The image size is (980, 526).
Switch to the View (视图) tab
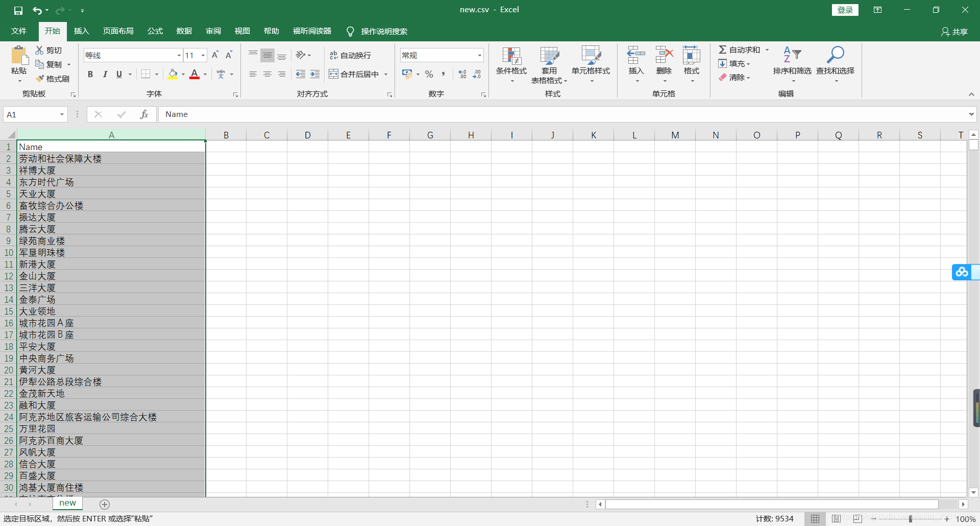tap(242, 31)
